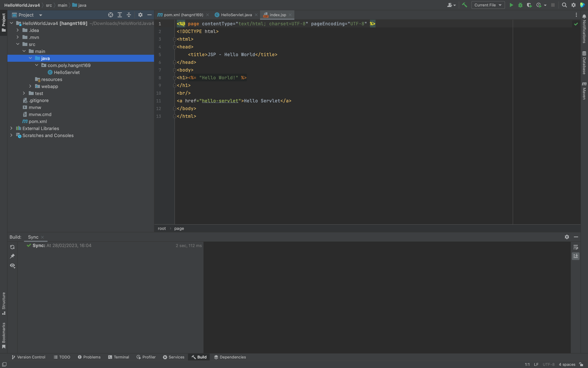Hide the Project tool window

(x=149, y=15)
